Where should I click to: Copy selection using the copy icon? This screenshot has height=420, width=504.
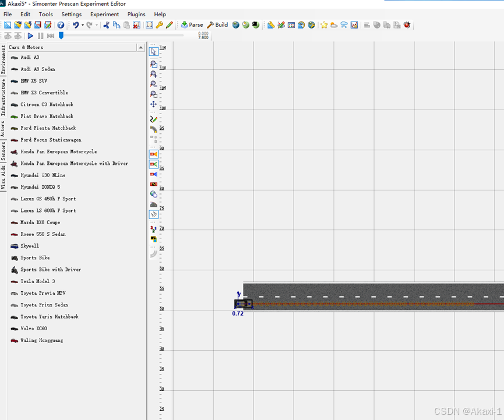[x=117, y=24]
